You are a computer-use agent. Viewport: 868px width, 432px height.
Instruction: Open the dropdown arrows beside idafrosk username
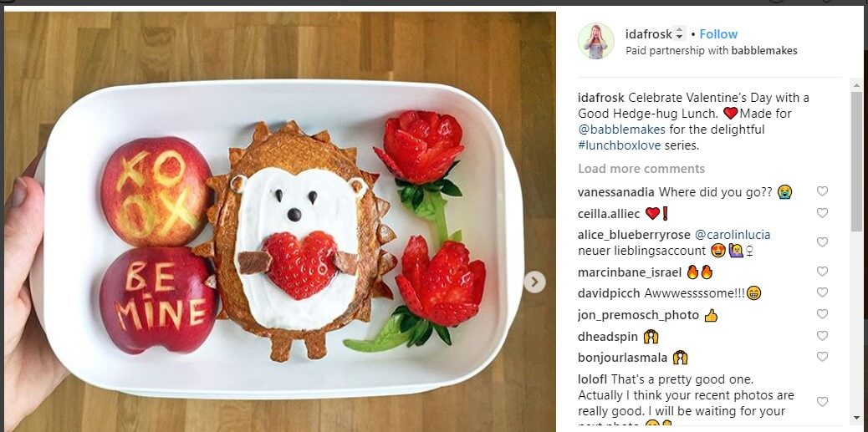coord(680,33)
